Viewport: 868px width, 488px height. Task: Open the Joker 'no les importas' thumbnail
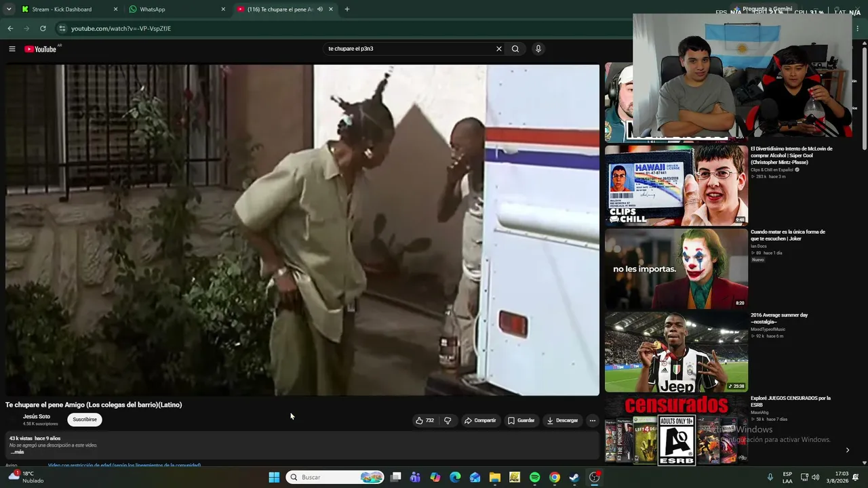click(676, 268)
